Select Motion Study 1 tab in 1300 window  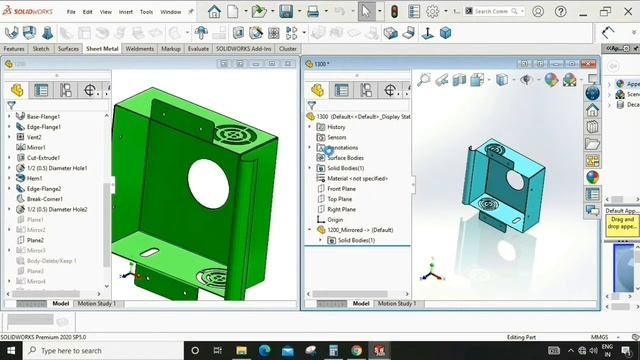[x=397, y=304]
